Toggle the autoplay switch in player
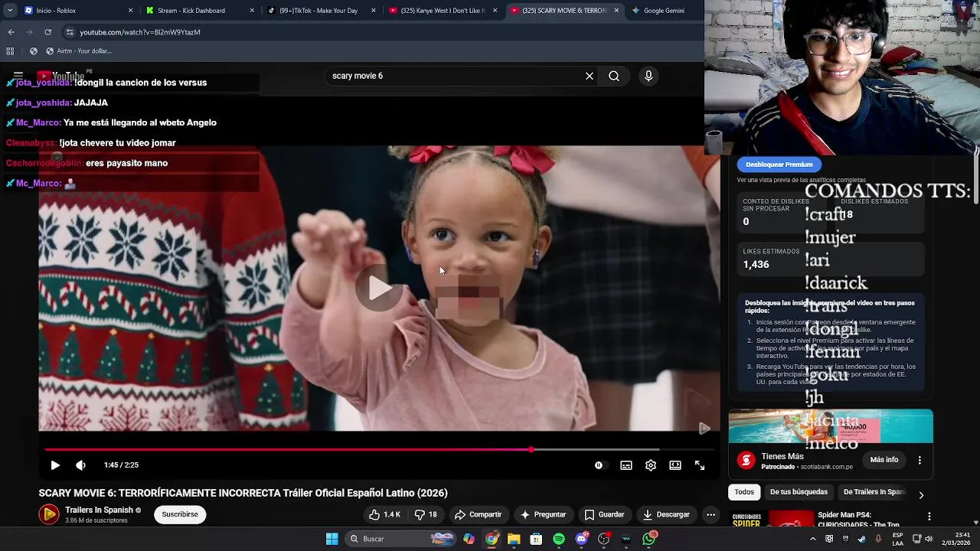Screen dimensions: 980x551 click(599, 465)
